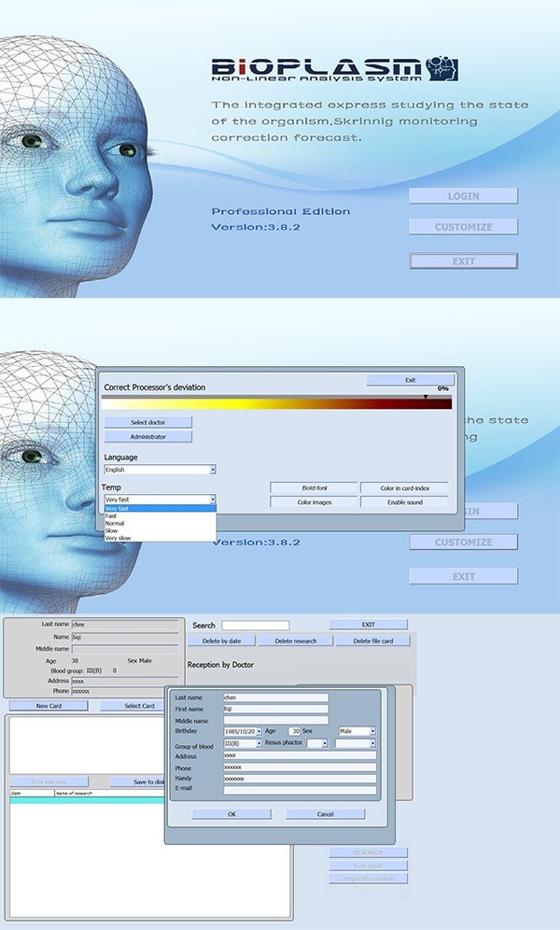Viewport: 560px width, 930px height.
Task: Toggle the Enable sound option
Action: [405, 502]
